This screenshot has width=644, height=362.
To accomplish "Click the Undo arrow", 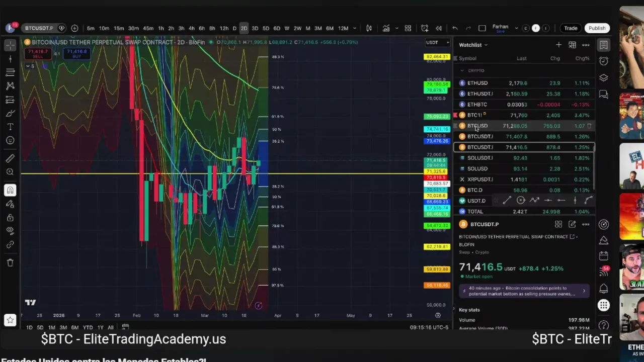I will [455, 28].
